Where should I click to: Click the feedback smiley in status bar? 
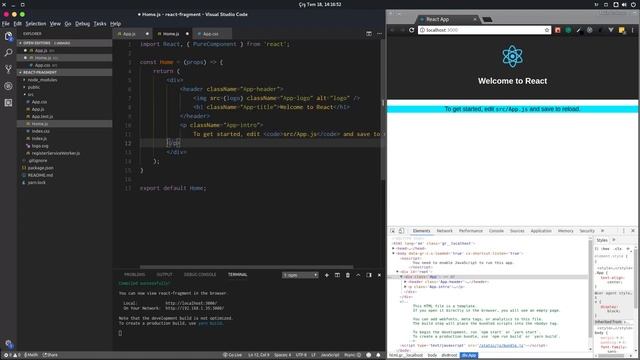[x=369, y=355]
